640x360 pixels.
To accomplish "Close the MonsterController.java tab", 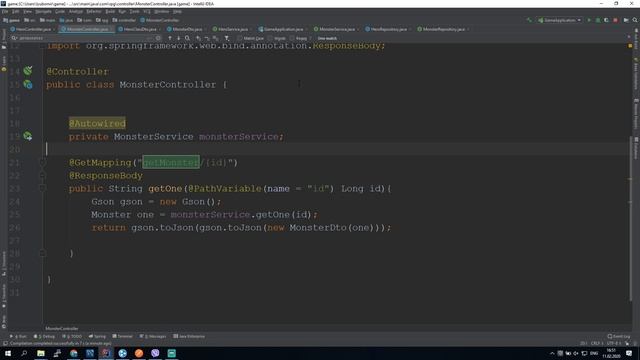I will tap(111, 29).
